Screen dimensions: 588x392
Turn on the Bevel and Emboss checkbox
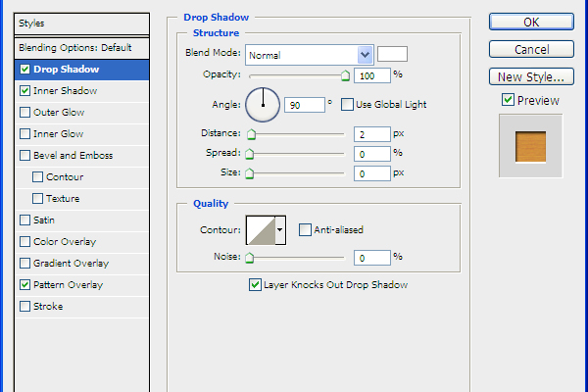24,155
